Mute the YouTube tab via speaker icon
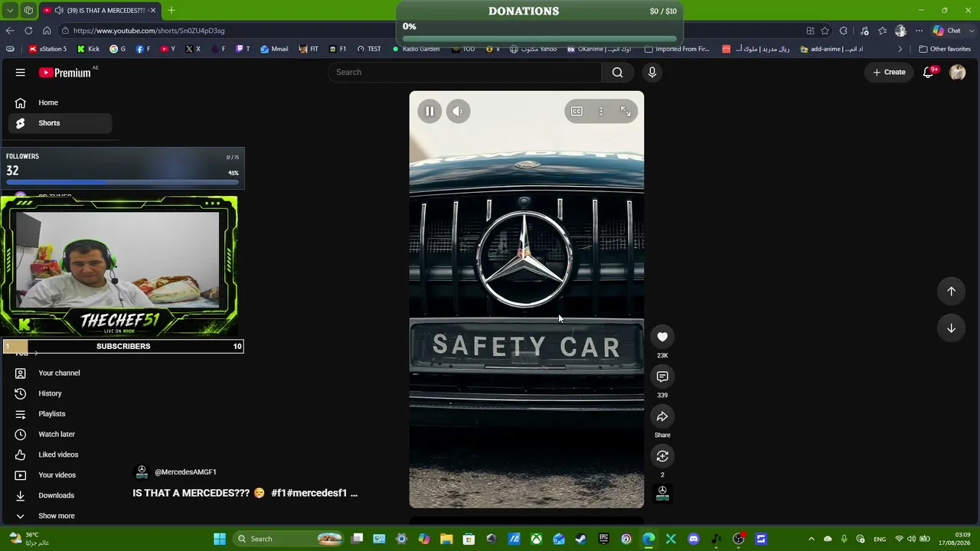 pos(59,11)
